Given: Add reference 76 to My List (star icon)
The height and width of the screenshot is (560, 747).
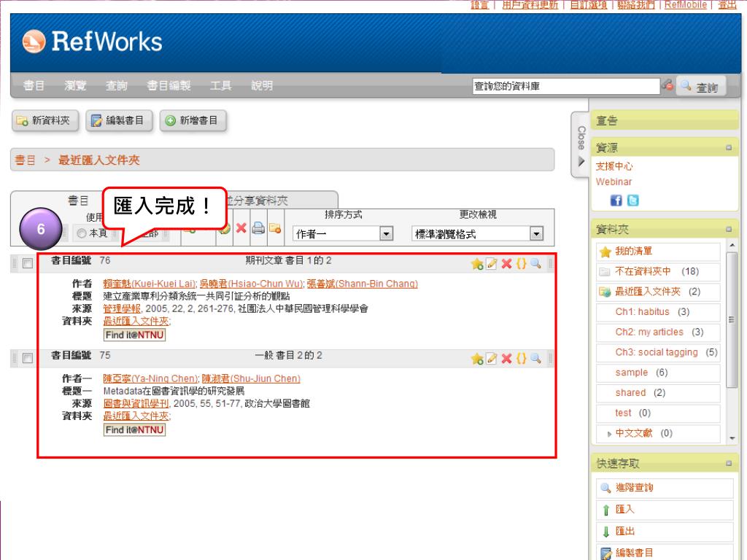Looking at the screenshot, I should point(477,264).
